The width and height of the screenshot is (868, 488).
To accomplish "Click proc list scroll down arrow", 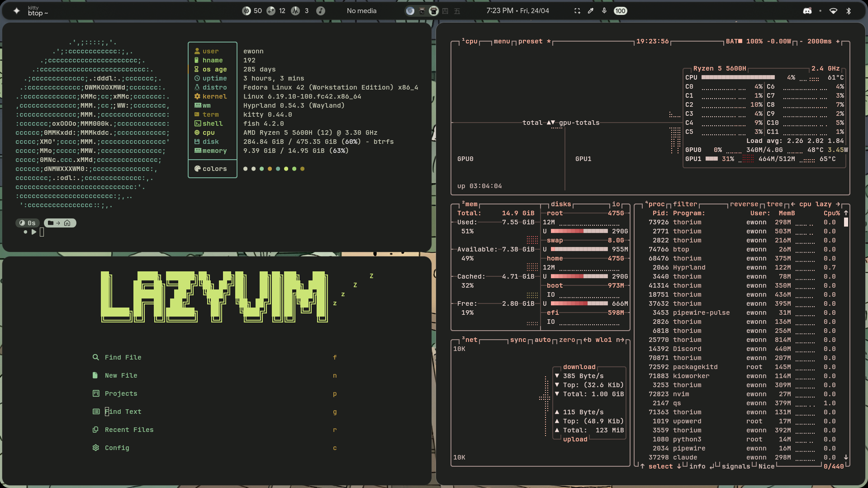I will click(846, 457).
